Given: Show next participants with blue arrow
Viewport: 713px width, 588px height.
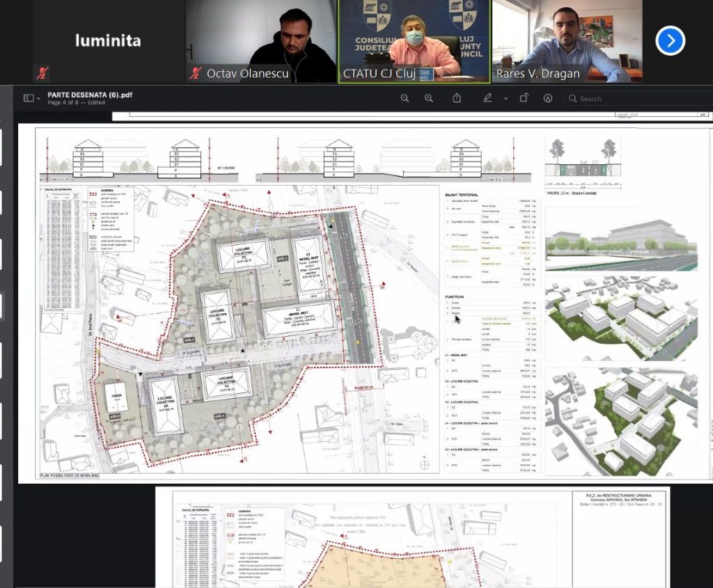Looking at the screenshot, I should point(670,41).
